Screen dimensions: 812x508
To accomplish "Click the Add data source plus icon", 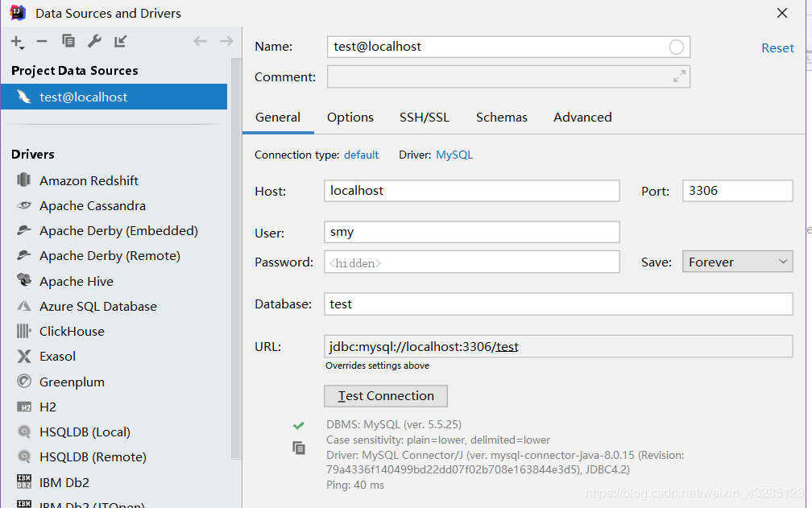I will 18,41.
